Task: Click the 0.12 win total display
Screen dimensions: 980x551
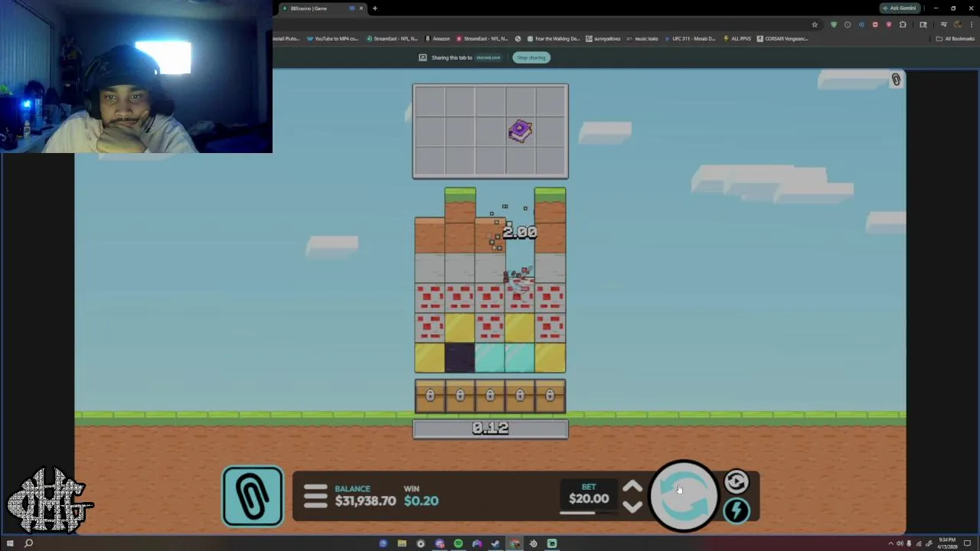Action: 490,429
